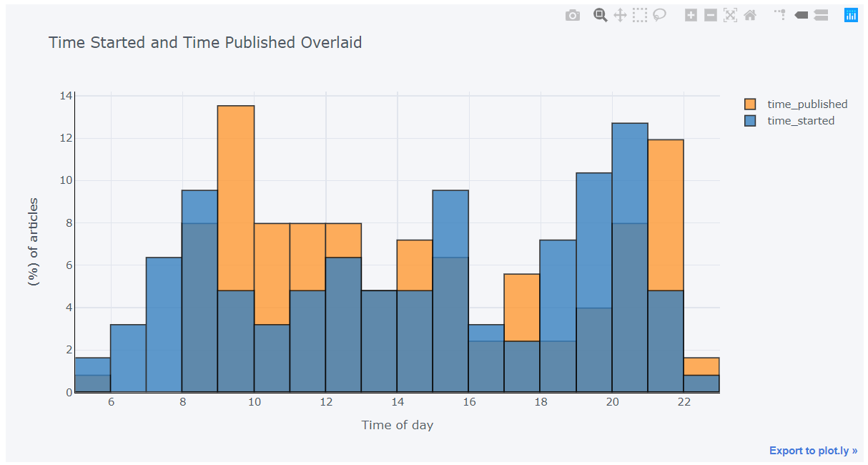Click the Zoom In plus icon
The image size is (868, 465).
[691, 15]
